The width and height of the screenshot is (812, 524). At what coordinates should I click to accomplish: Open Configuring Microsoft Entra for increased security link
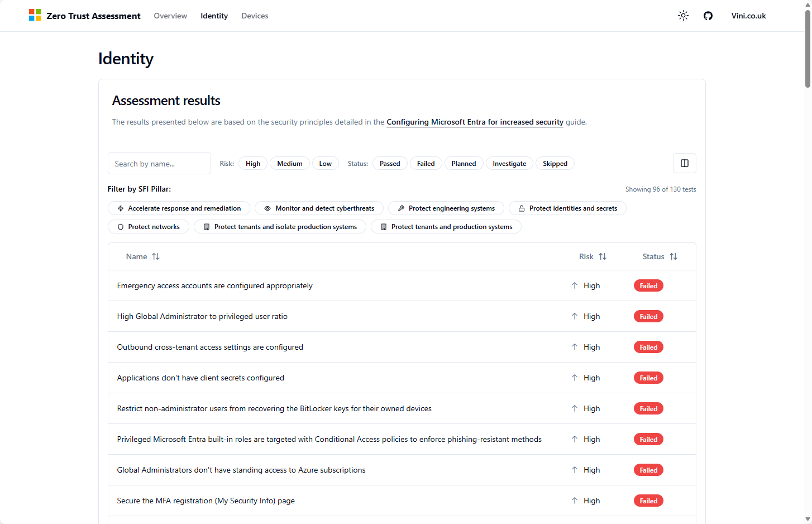coord(475,122)
